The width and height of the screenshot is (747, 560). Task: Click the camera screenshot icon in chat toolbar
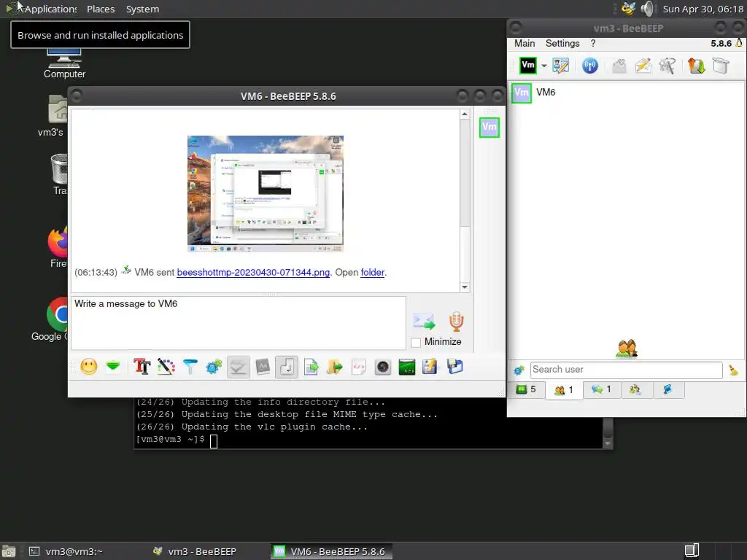[382, 367]
